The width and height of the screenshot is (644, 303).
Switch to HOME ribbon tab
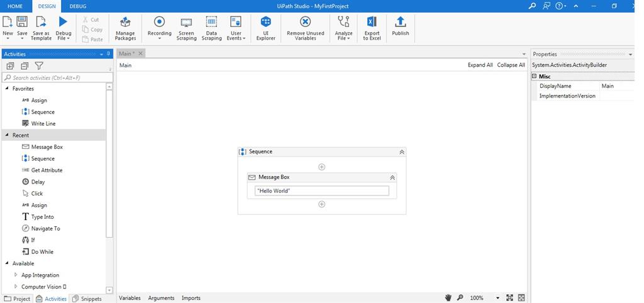click(15, 6)
